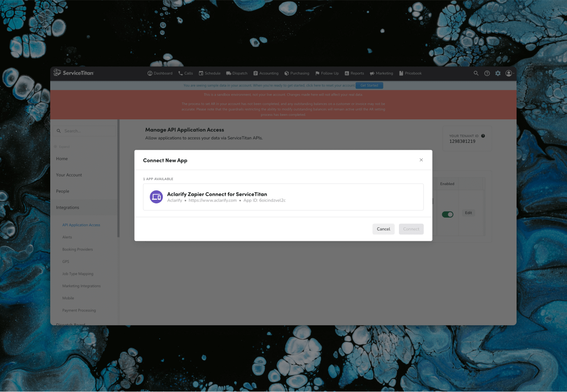Image resolution: width=567 pixels, height=392 pixels.
Task: Expand Board item in sidebar
Action: point(64,147)
